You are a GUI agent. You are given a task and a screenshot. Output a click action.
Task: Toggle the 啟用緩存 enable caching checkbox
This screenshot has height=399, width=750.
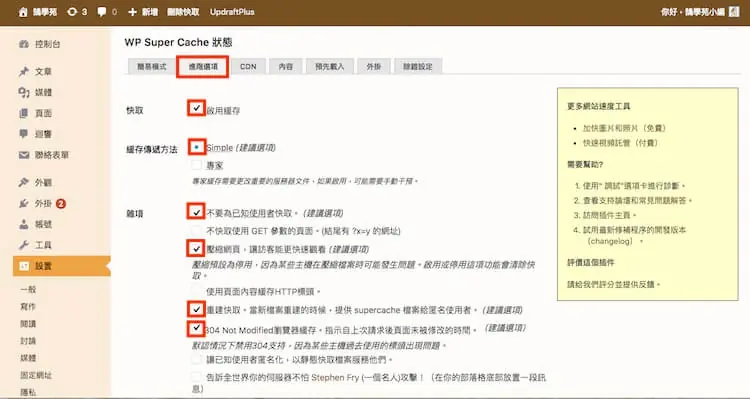(197, 108)
